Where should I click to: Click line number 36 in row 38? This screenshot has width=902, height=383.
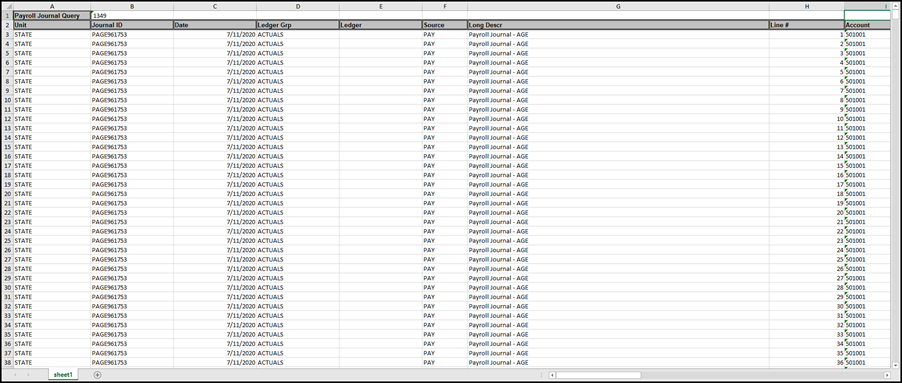point(807,362)
